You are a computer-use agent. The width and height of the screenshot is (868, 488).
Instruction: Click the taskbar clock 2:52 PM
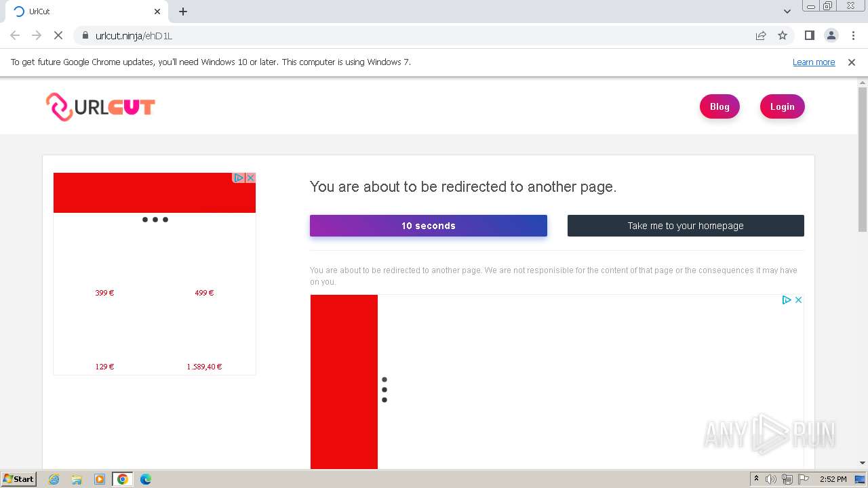coord(833,479)
